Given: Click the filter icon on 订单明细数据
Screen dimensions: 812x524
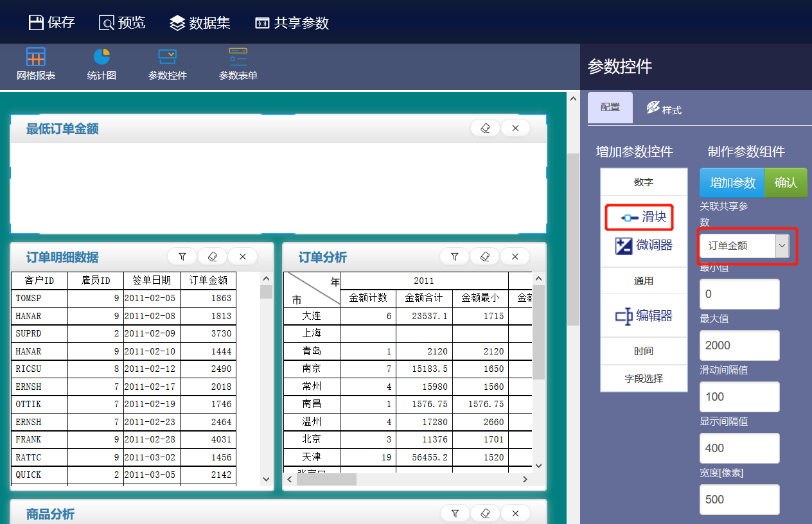Looking at the screenshot, I should (x=182, y=257).
